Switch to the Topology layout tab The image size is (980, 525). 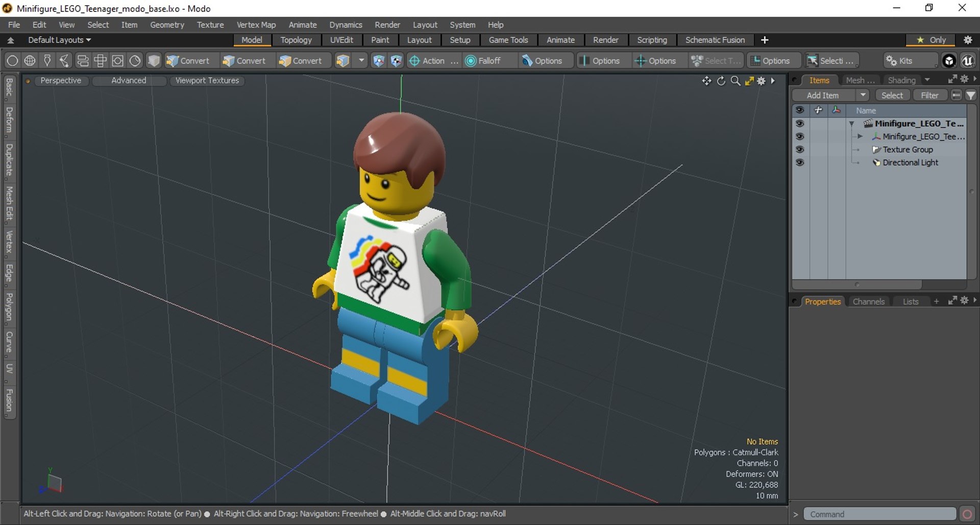tap(296, 40)
